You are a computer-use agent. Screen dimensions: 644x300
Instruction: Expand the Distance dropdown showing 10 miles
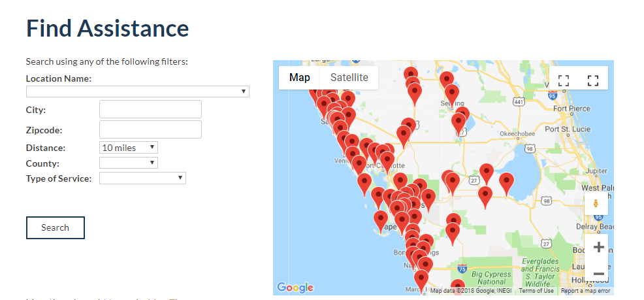[129, 148]
